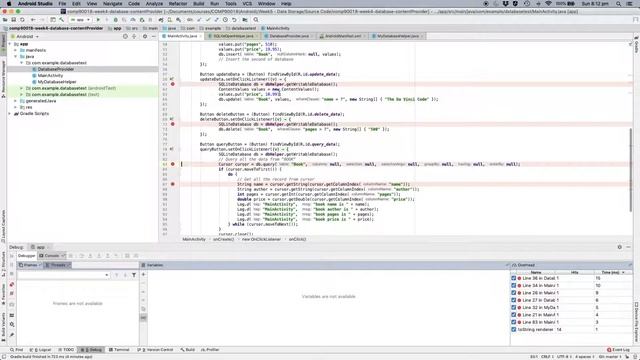
Task: Open Terminal tool window button
Action: [x=119, y=350]
